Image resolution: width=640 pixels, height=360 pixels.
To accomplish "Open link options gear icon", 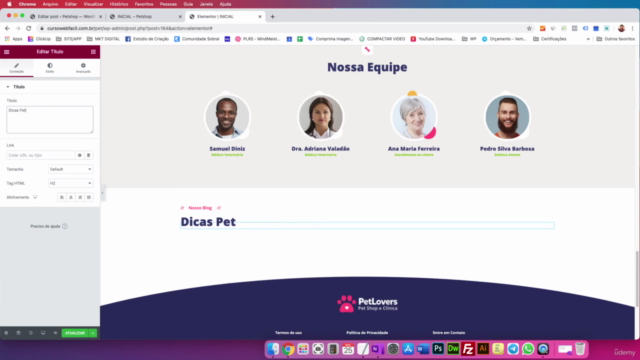I will coord(80,155).
